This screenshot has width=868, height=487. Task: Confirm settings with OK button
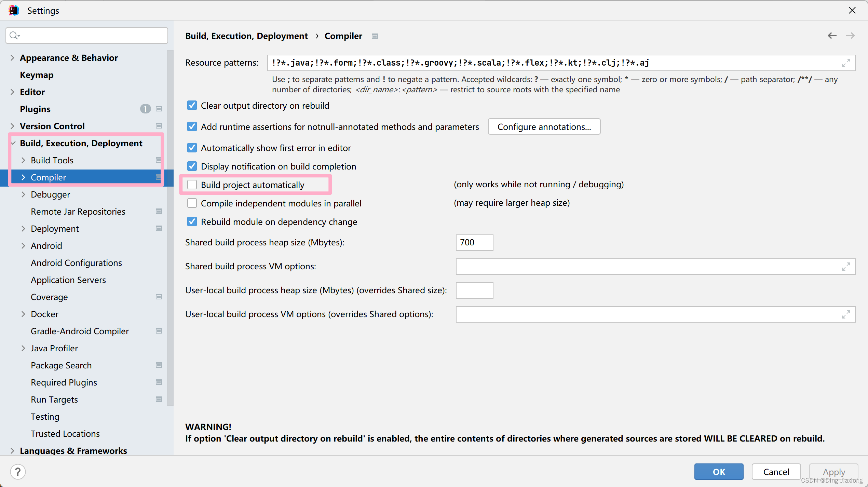point(719,472)
